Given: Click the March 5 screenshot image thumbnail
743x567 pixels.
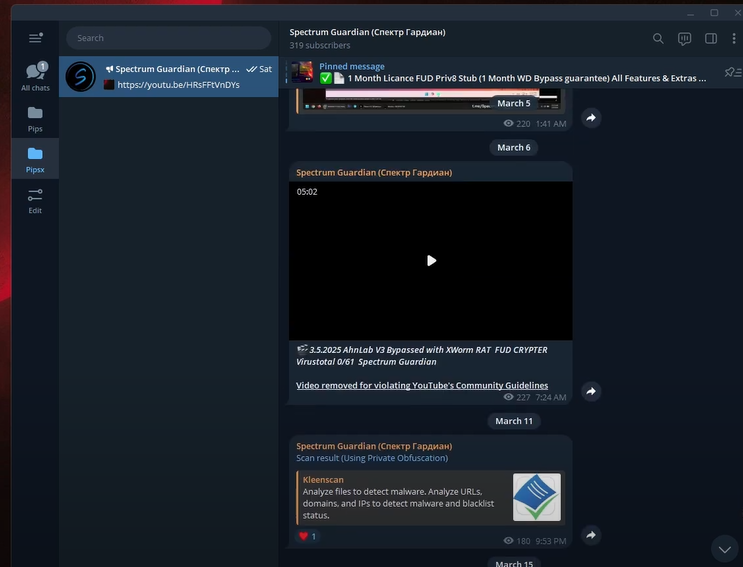Looking at the screenshot, I should coord(431,100).
